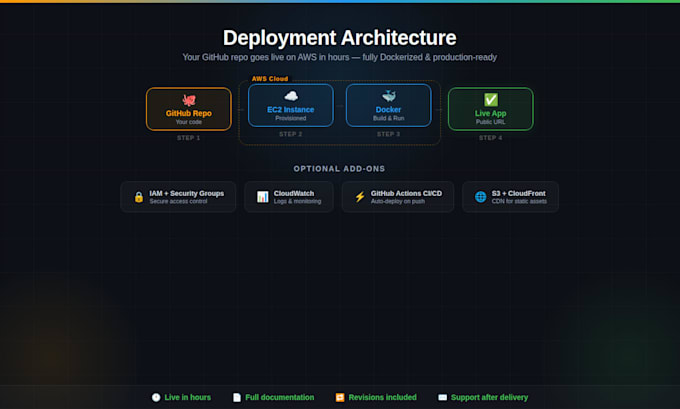Select the Docker Build & Run card
Viewport: 680px width, 409px height.
pos(389,105)
